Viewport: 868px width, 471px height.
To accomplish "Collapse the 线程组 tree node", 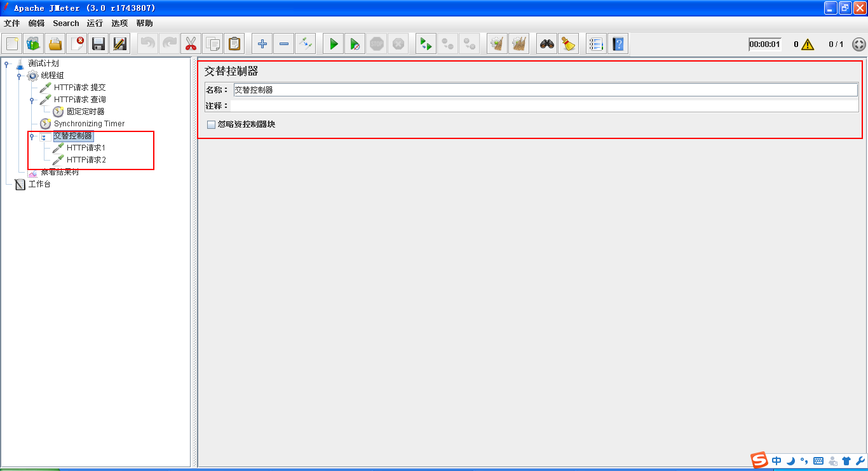I will 20,76.
